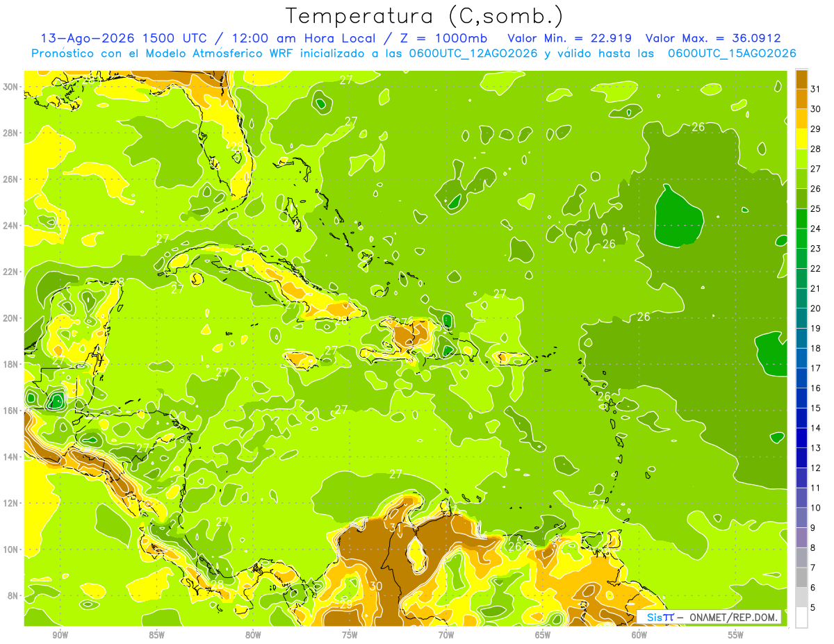Click the 10N latitude axis label
The image size is (834, 644).
click(12, 549)
